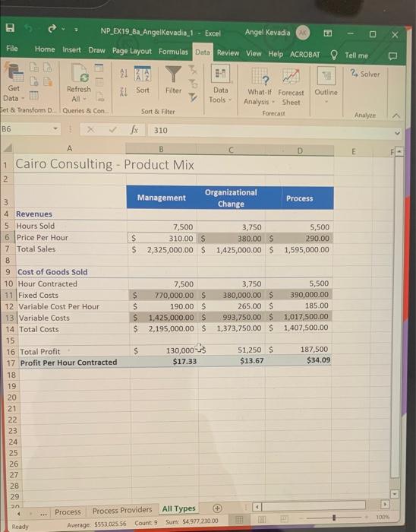Viewport: 416px width, 532px height.
Task: Open the Help tab
Action: point(276,54)
